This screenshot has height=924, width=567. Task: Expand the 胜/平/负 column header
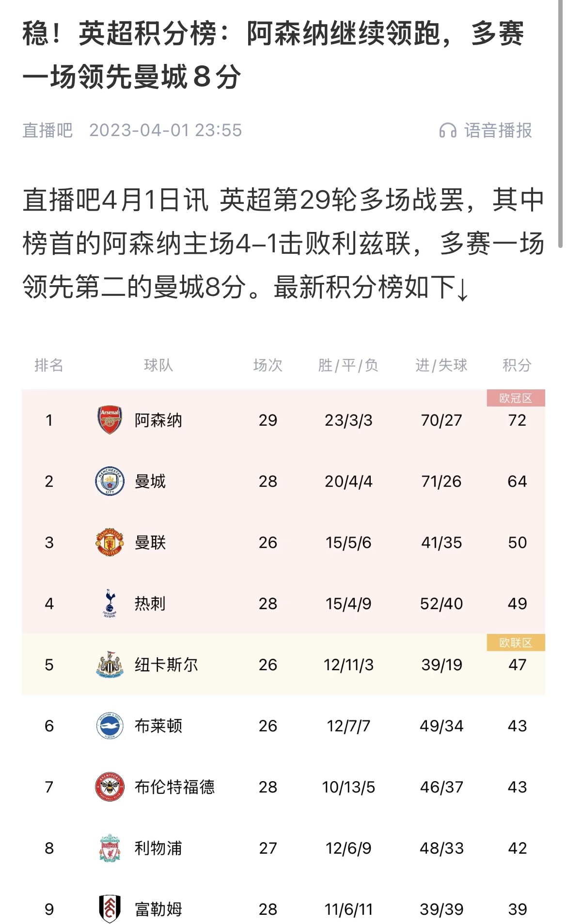(348, 366)
